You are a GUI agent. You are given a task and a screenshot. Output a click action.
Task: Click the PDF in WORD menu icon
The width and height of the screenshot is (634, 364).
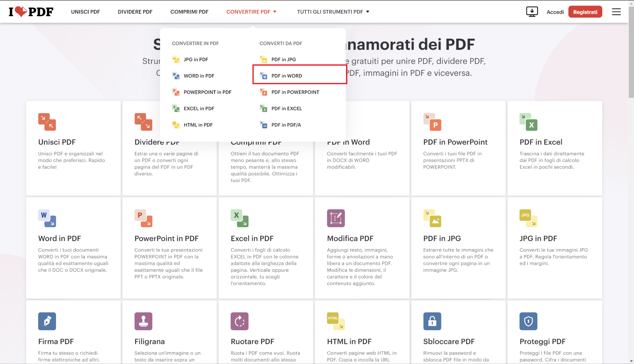pos(263,76)
